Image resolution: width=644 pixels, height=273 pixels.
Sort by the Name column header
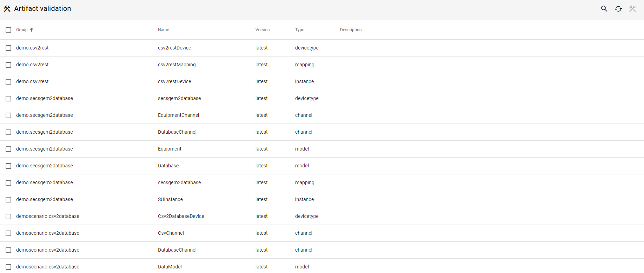click(163, 30)
